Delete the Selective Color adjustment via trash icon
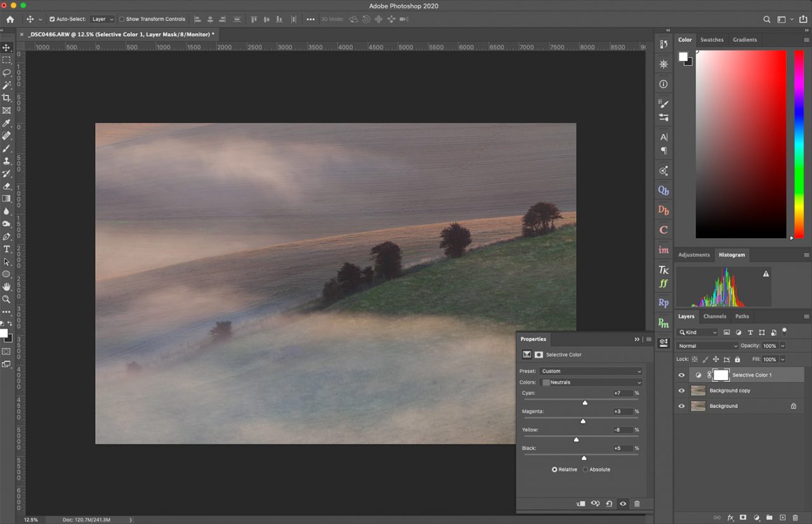The height and width of the screenshot is (524, 812). point(637,503)
